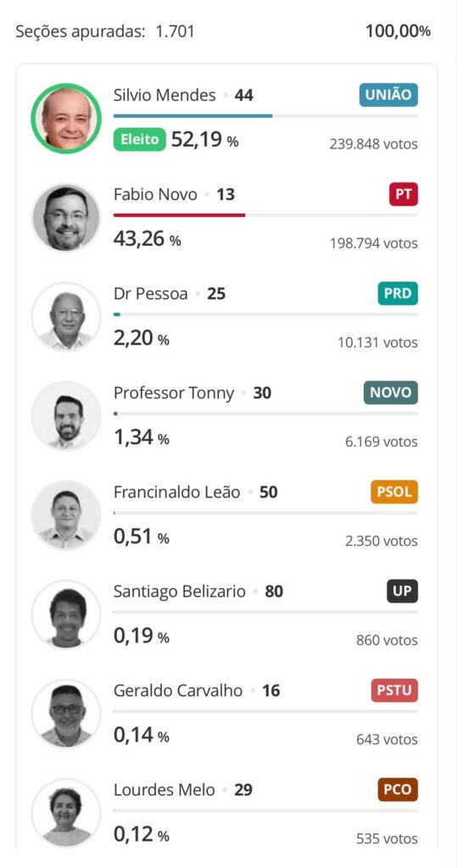Screen dimensions: 457x868
Task: Click the brown PCO party badge
Action: 398,789
